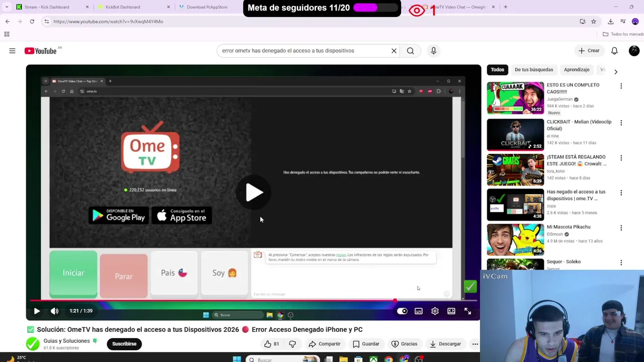Start voice search with the microphone

(x=433, y=51)
